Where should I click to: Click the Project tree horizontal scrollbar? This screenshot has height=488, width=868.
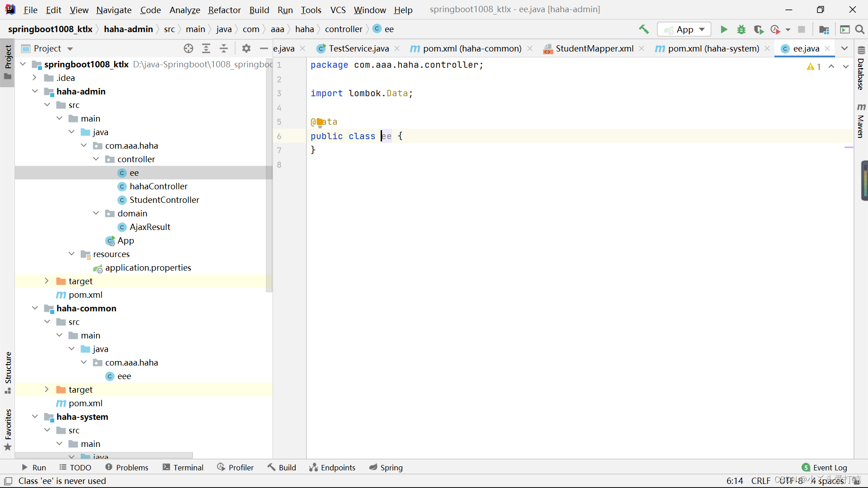point(104,455)
